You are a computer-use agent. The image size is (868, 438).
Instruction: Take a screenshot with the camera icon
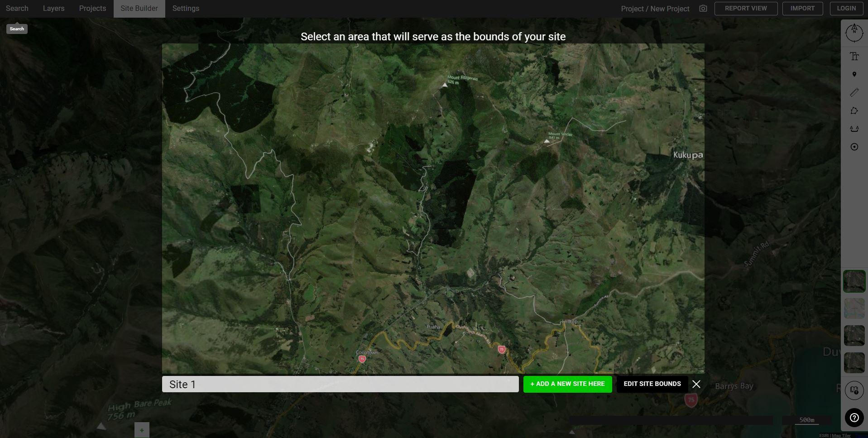point(703,9)
